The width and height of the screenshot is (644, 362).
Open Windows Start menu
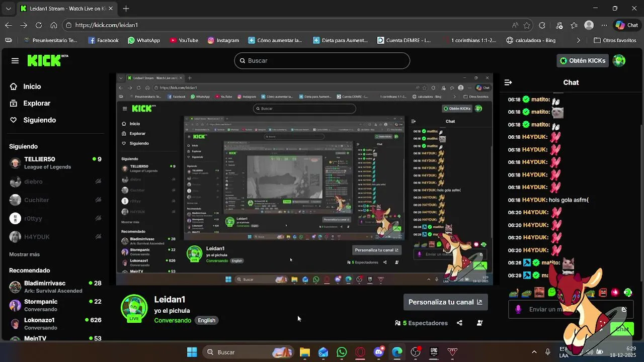click(x=192, y=352)
